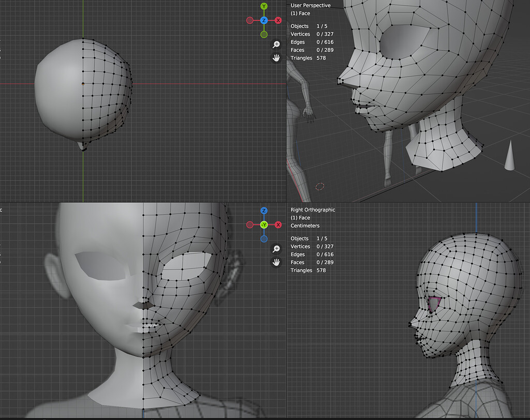Click the Triangles 578 statistic text
Screen dimensions: 530x420
click(308, 58)
